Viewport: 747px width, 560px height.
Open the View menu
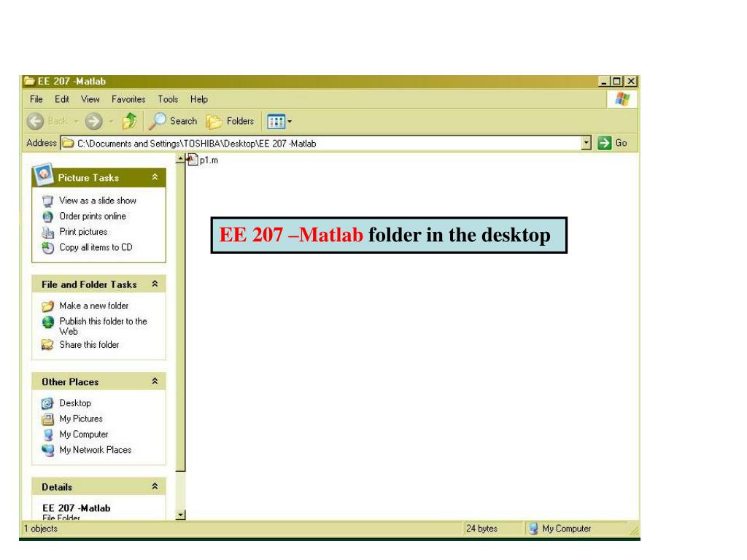[90, 99]
